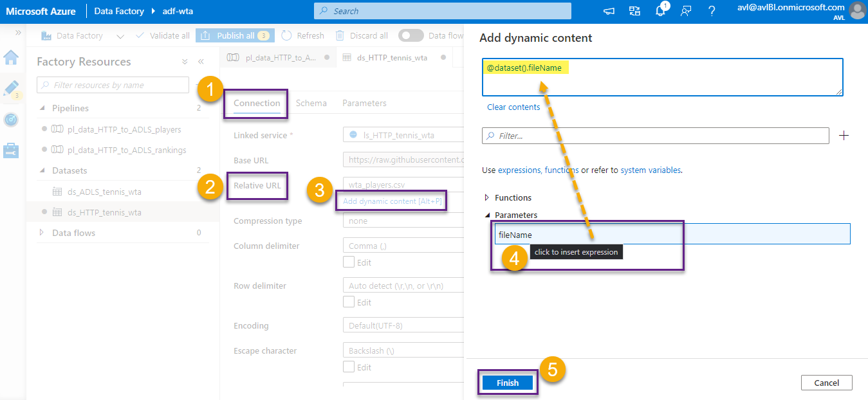Enable Edit checkbox under Column delimiter
The width and height of the screenshot is (868, 400).
coord(349,262)
